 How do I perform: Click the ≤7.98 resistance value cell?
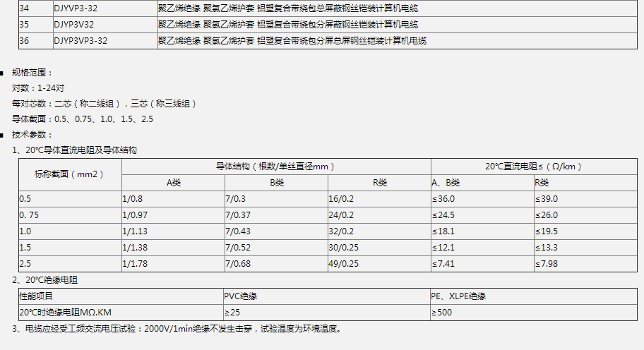tap(547, 263)
